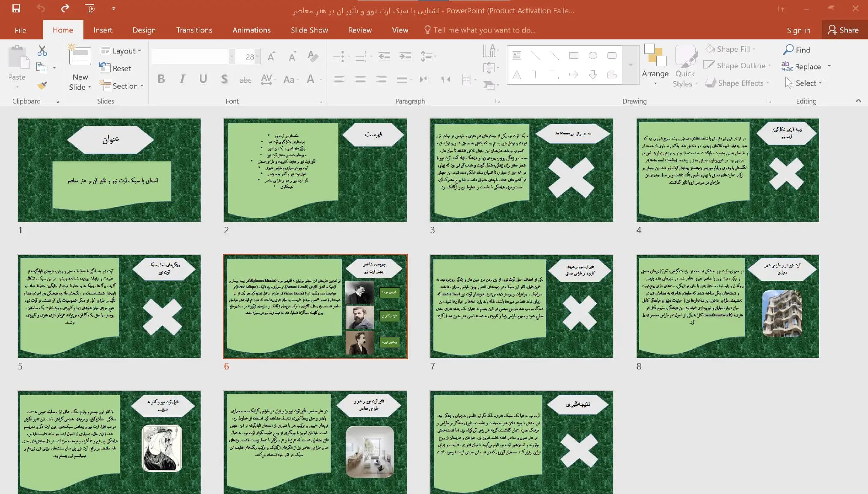Open the Shape Fill dropdown
Screen dimensions: 868x494
pyautogui.click(x=731, y=49)
